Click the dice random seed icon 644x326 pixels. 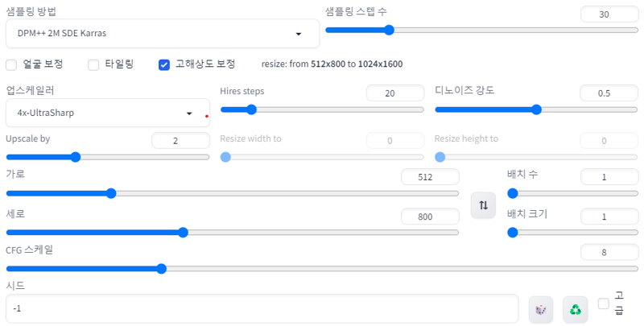(541, 309)
